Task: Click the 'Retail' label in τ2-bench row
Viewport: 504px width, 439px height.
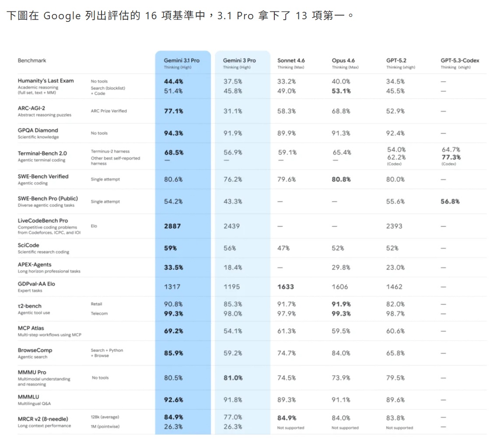Action: 96,304
